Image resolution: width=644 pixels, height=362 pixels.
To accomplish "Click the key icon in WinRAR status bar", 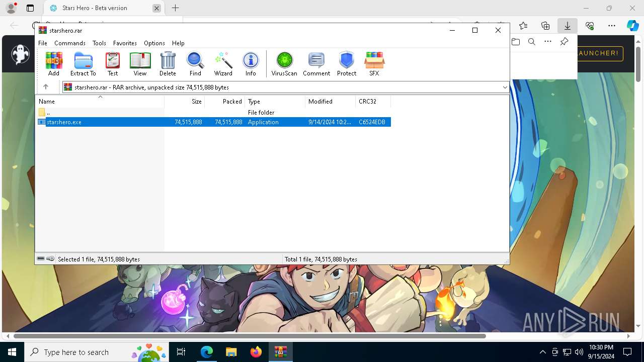I will point(50,259).
